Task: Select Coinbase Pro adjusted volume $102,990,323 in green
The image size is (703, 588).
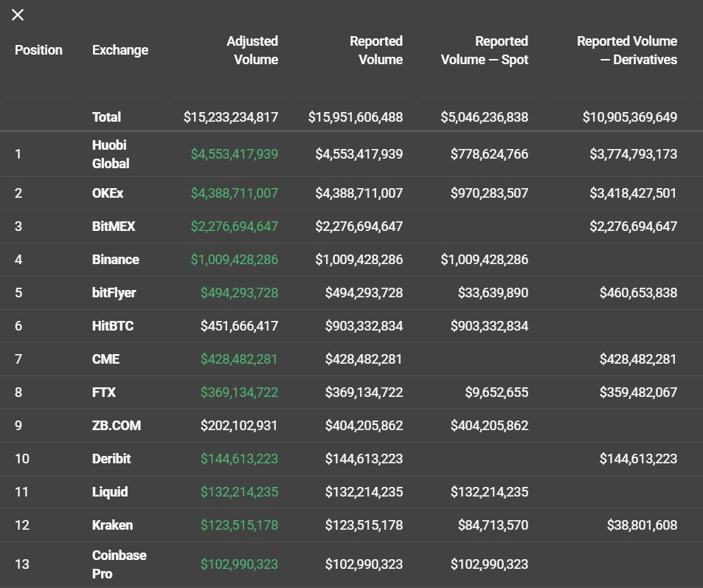Action: (x=240, y=564)
